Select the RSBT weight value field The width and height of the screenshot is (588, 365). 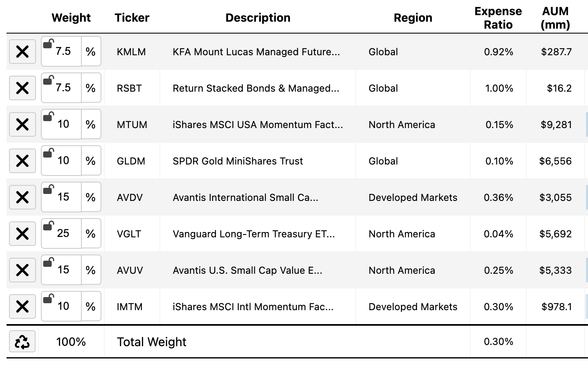click(61, 88)
